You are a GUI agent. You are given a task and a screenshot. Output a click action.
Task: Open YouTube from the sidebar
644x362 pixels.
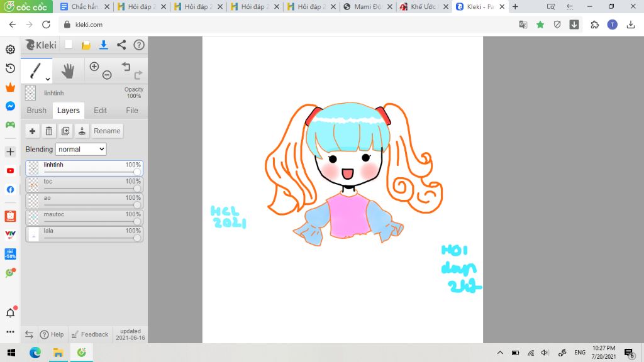pos(10,171)
